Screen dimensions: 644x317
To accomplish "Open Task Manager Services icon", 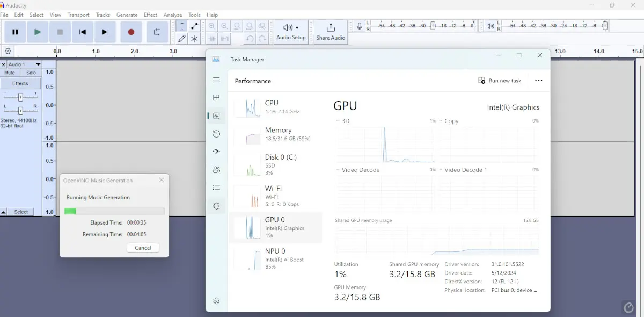I will pyautogui.click(x=216, y=206).
